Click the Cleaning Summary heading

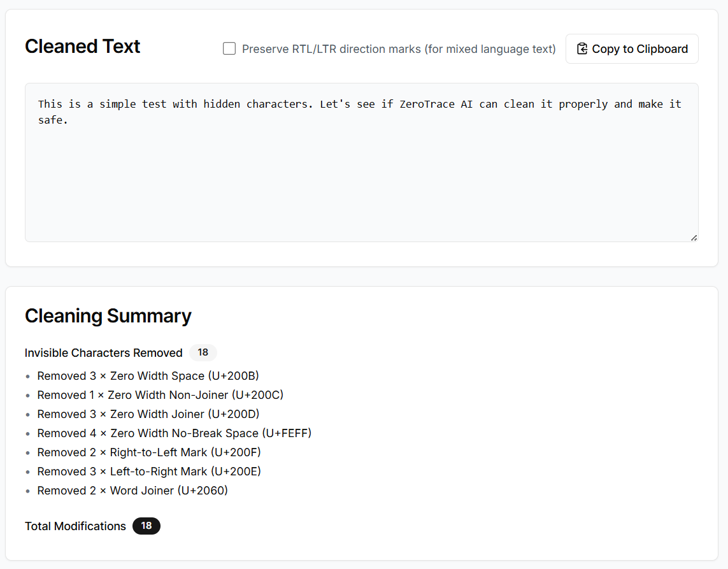coord(108,316)
